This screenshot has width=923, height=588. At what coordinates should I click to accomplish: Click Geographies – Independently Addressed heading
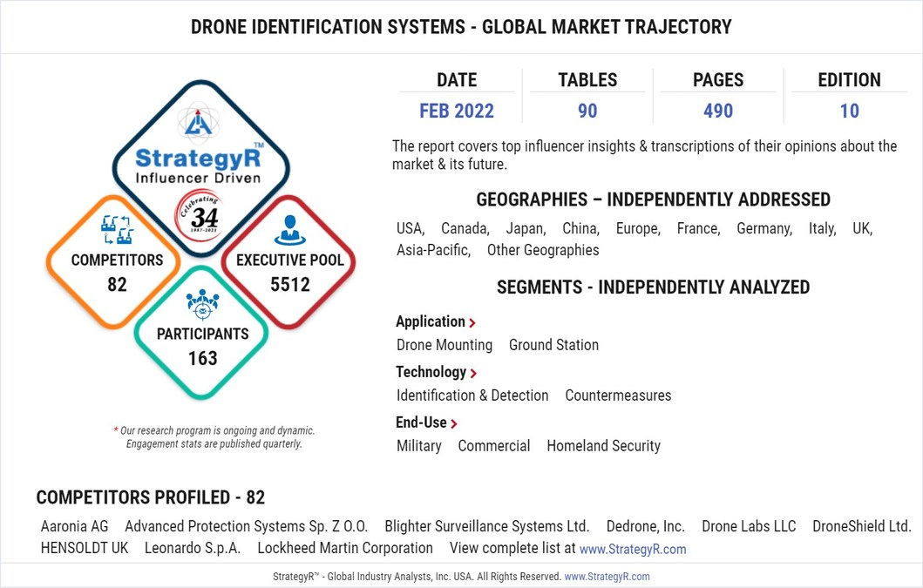654,200
